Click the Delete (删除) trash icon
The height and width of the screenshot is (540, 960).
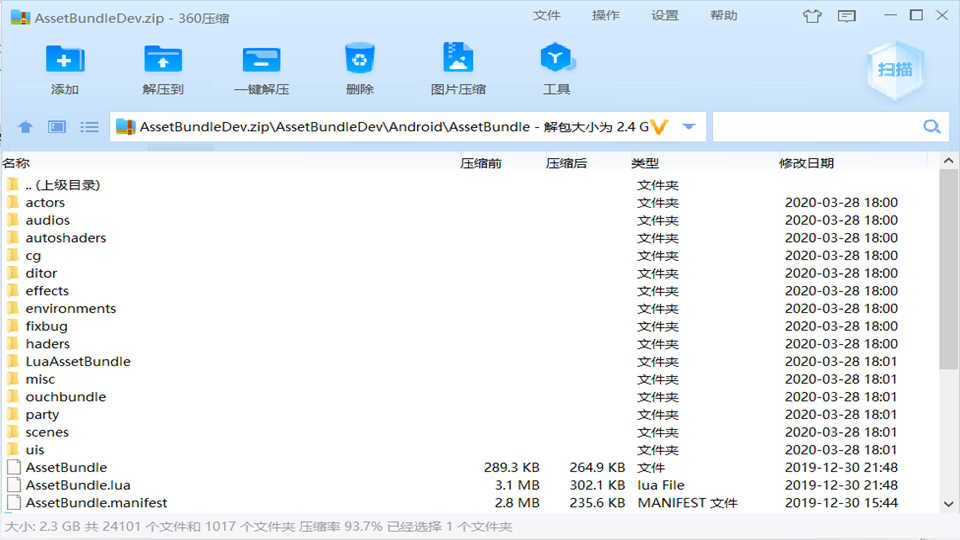point(359,59)
